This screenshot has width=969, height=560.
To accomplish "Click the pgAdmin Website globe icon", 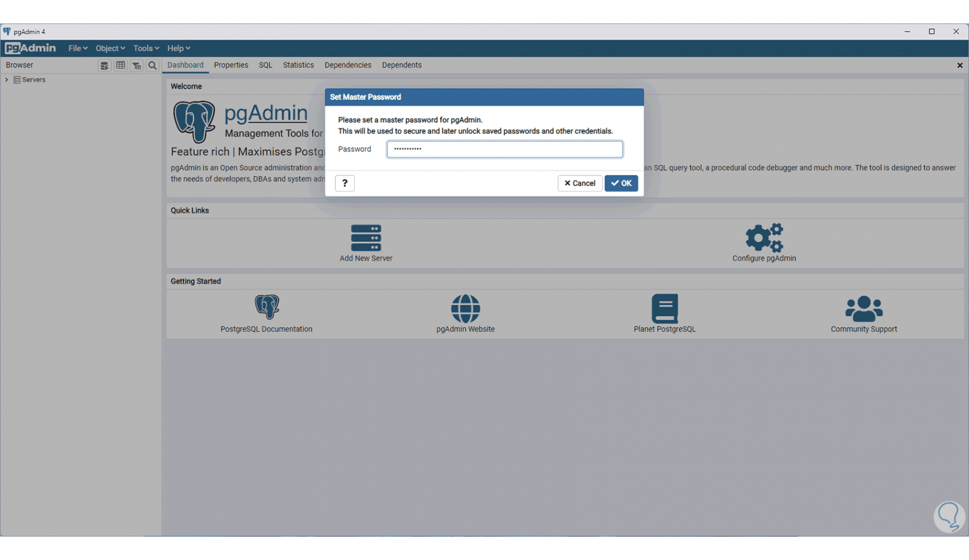I will tap(466, 309).
